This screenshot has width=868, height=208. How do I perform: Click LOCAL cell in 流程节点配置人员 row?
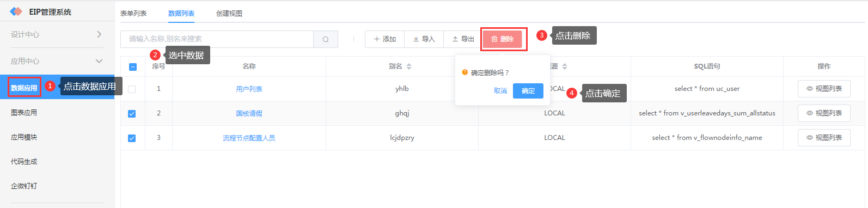click(554, 138)
